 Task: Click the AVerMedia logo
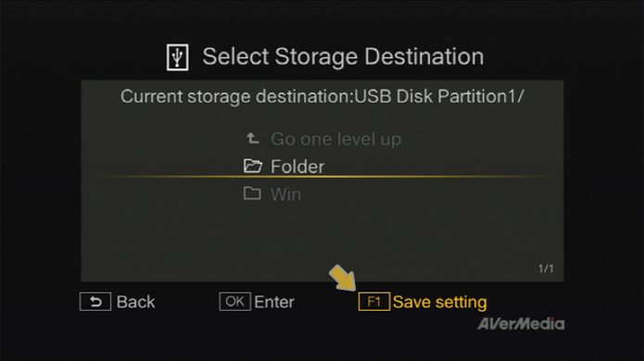(x=521, y=324)
